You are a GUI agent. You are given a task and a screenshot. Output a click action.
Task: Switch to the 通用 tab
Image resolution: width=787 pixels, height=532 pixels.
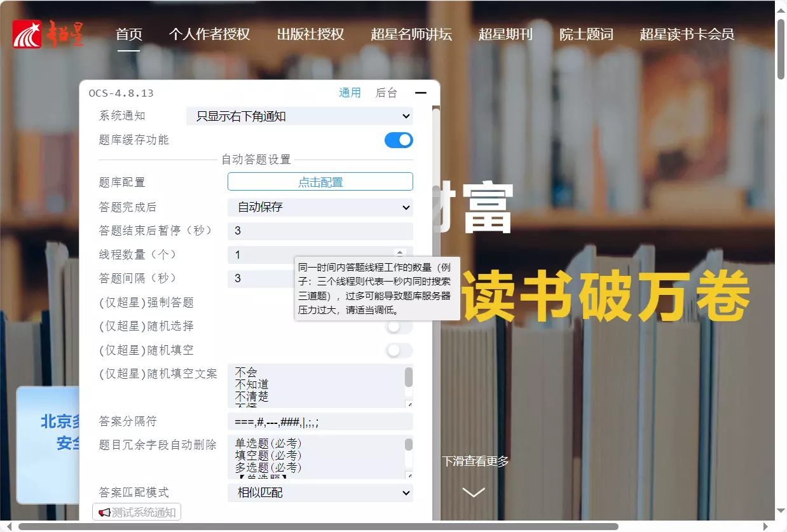[x=350, y=93]
